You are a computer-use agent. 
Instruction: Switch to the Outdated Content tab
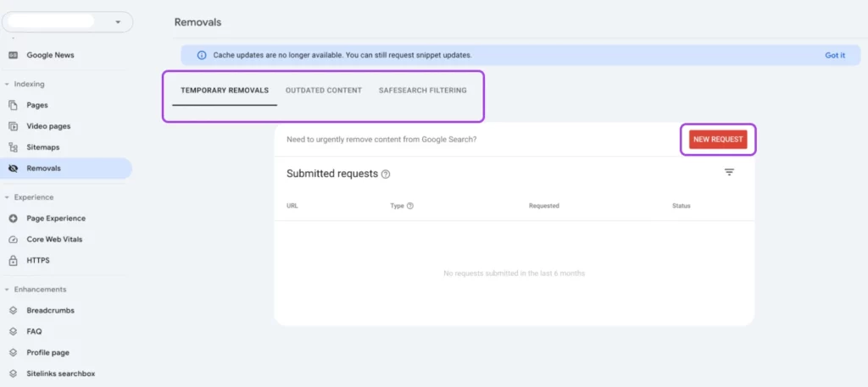point(324,91)
